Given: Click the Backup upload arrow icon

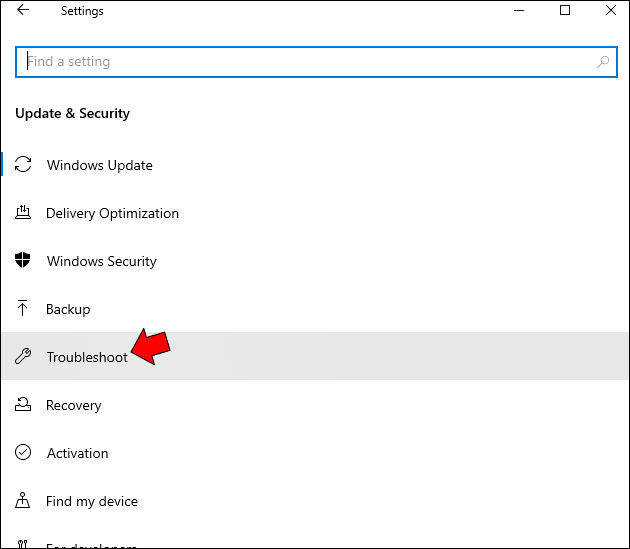Looking at the screenshot, I should (22, 308).
